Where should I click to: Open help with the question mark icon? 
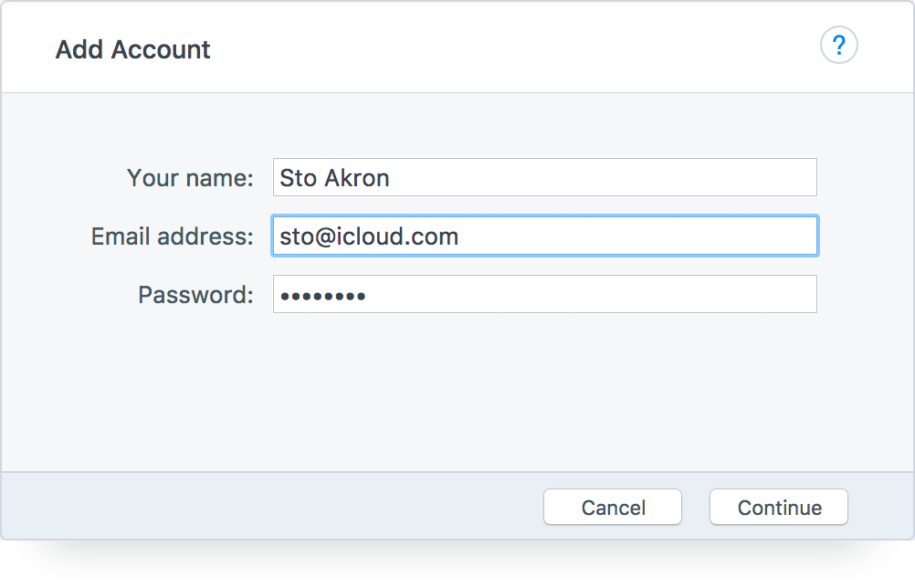tap(838, 45)
